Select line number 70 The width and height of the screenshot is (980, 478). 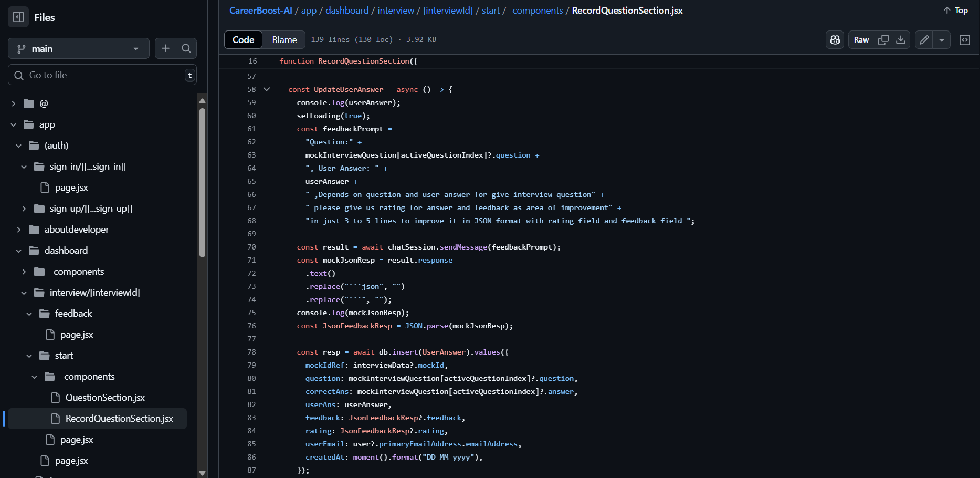point(251,247)
